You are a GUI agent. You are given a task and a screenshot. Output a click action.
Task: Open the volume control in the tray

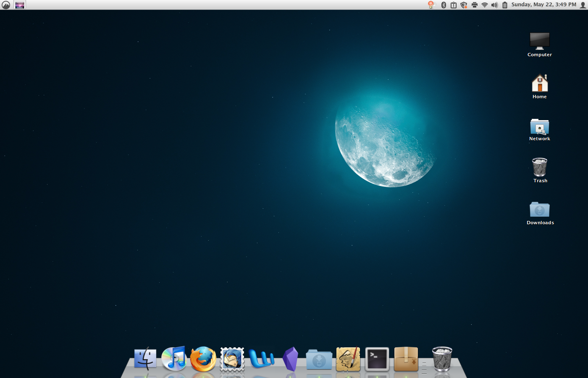coord(495,5)
